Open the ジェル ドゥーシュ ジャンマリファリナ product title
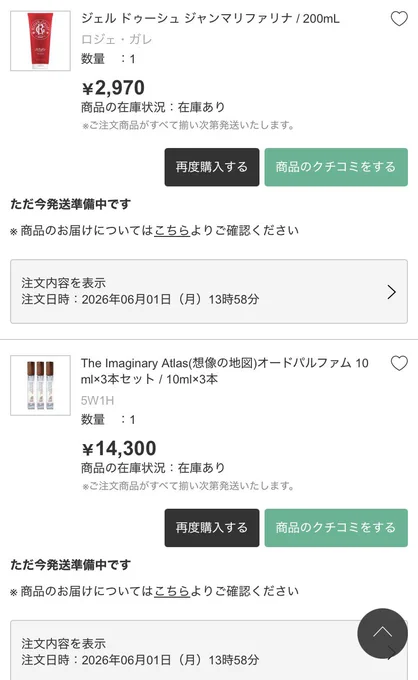Viewport: 418px width, 680px height. [210, 18]
